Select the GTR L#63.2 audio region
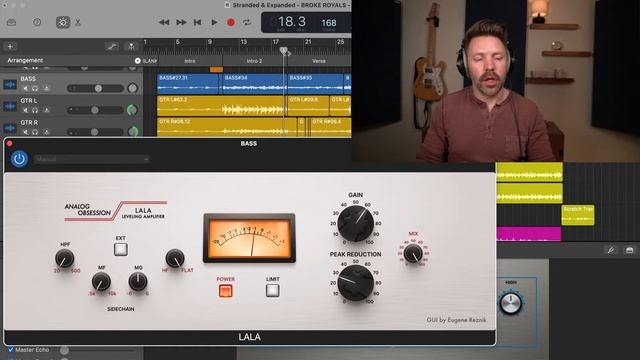 222,106
